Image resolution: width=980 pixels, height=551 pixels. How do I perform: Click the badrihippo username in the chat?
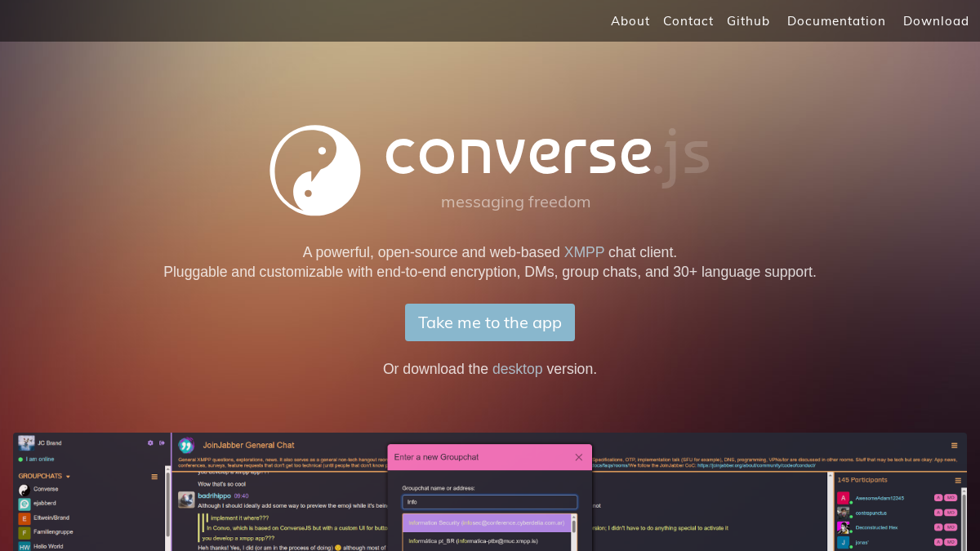click(214, 495)
